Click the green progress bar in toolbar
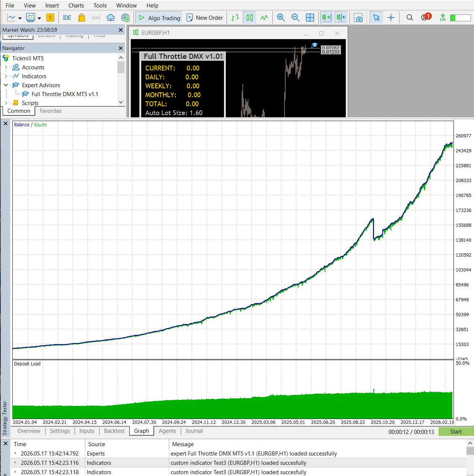 tap(460, 18)
